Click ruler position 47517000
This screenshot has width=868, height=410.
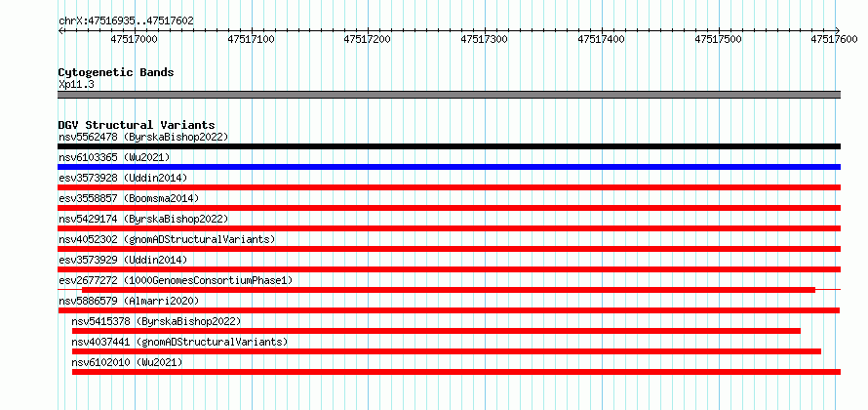coord(134,39)
